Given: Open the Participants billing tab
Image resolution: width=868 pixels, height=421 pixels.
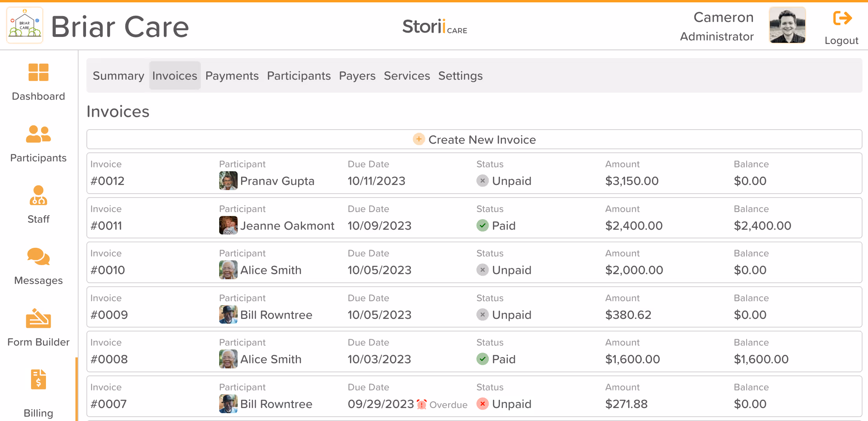Looking at the screenshot, I should tap(299, 75).
